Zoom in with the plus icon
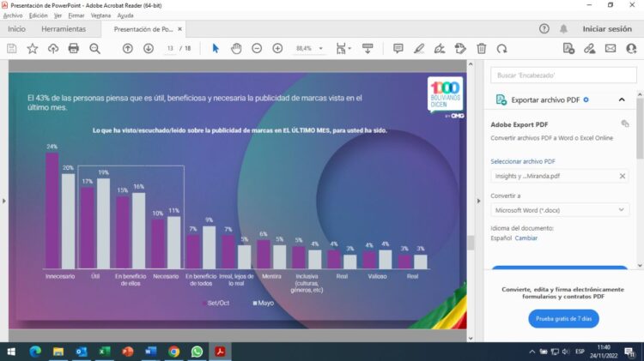 tap(277, 48)
